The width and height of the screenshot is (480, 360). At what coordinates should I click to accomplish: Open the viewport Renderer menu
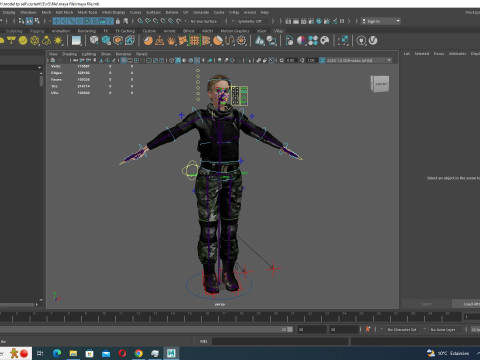point(123,54)
